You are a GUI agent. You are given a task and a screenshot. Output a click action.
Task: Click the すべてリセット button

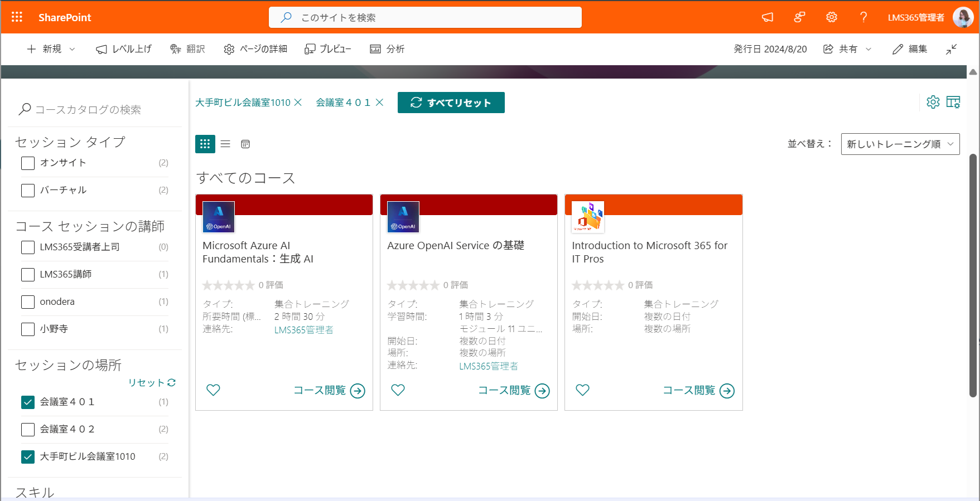coord(451,103)
